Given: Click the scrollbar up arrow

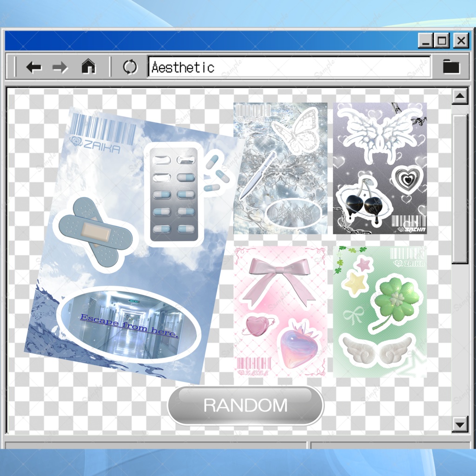Looking at the screenshot, I should (x=460, y=96).
